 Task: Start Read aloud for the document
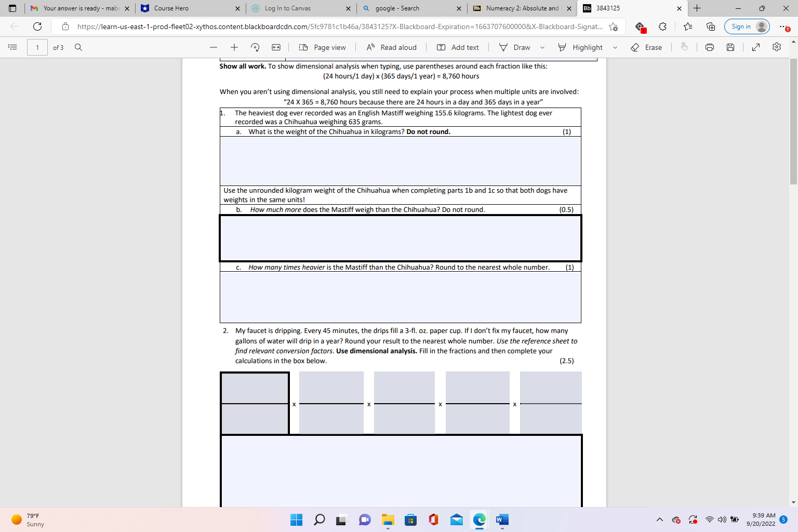(391, 47)
